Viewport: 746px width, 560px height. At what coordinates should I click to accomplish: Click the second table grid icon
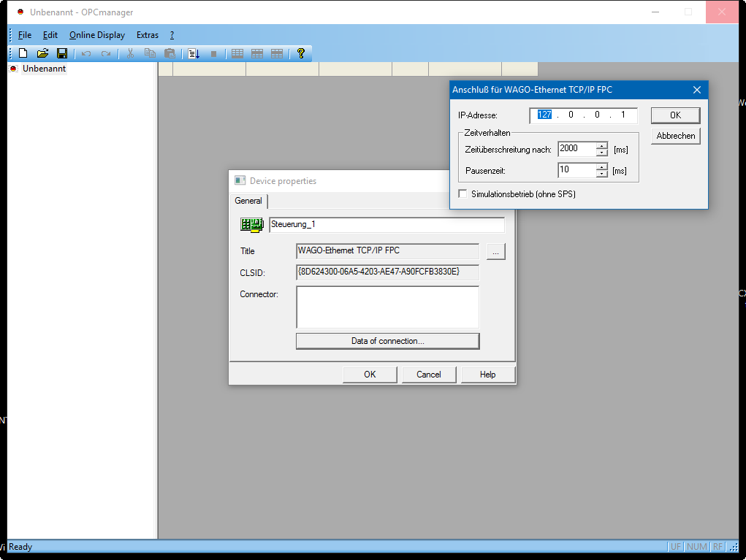(257, 54)
